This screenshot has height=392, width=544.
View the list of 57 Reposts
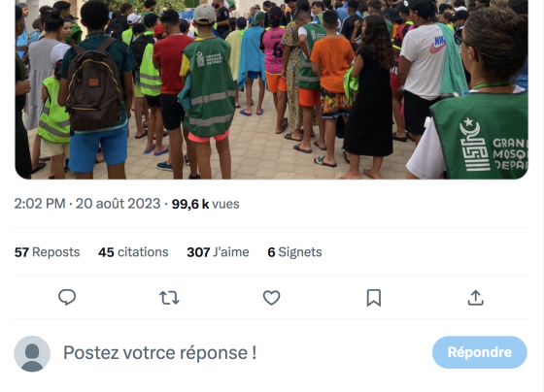click(48, 252)
